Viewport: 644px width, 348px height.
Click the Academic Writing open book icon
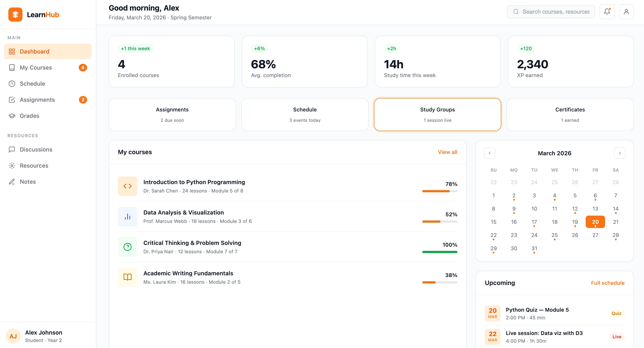(128, 277)
